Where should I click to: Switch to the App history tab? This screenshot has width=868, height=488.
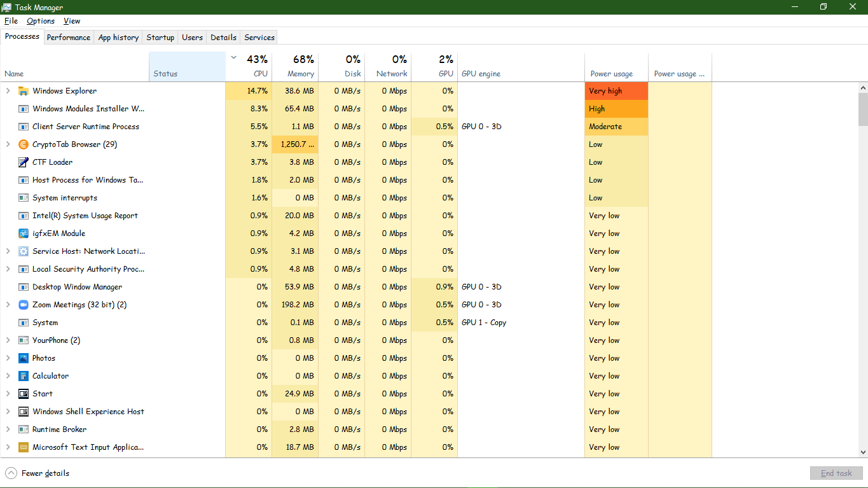[118, 38]
